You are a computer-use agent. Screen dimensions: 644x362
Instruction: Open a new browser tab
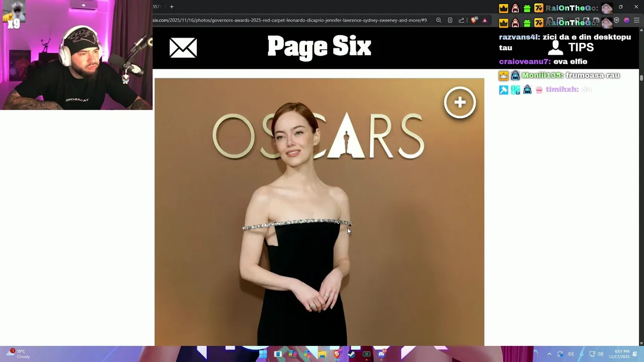(x=172, y=7)
